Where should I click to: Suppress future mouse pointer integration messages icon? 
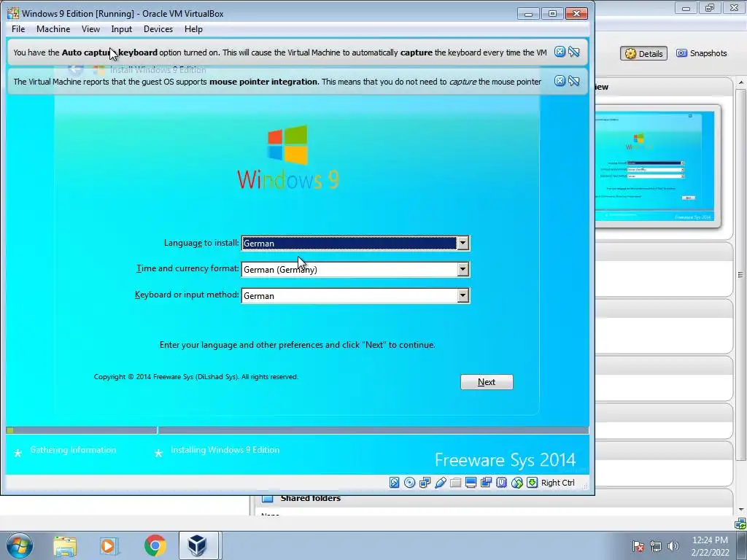tap(574, 81)
